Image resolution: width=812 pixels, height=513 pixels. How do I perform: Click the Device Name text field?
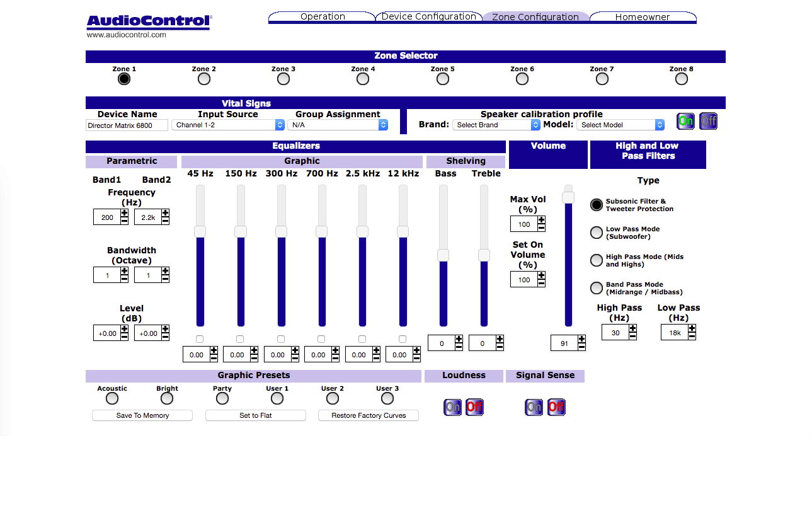[x=127, y=125]
